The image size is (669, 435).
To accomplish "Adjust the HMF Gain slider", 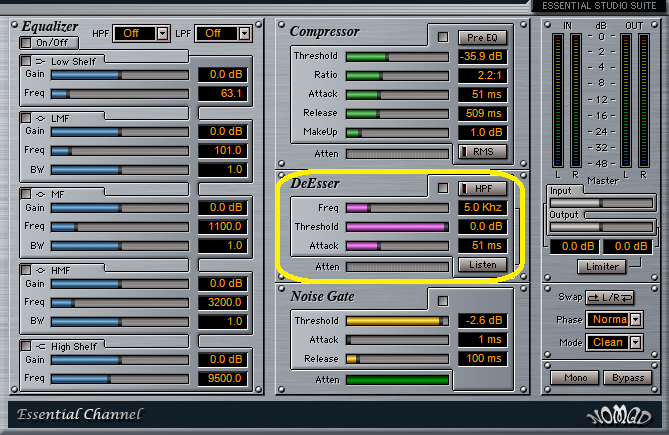I will coord(120,284).
